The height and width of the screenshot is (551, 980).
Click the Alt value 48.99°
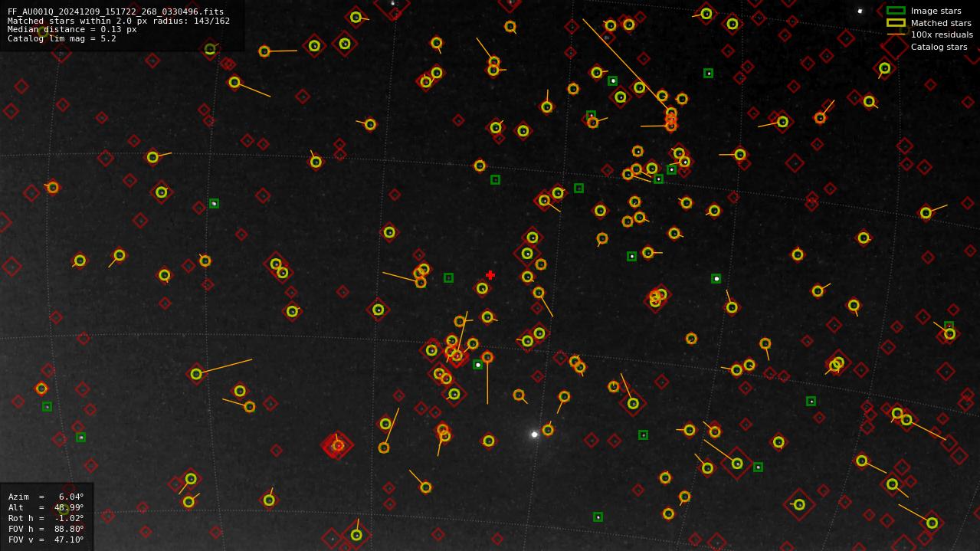coord(71,507)
